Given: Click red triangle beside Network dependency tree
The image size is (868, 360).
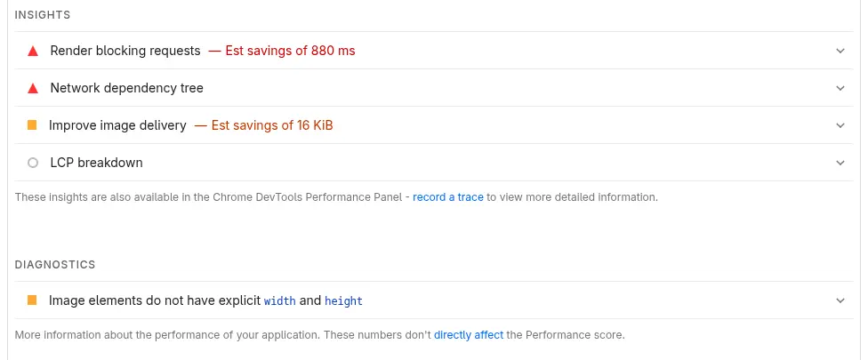Looking at the screenshot, I should [33, 89].
